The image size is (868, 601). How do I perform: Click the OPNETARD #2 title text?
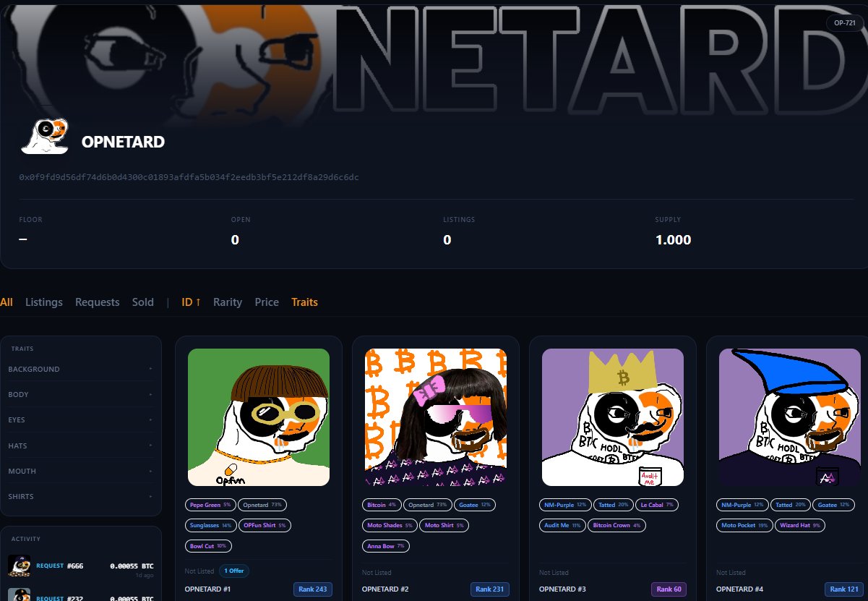pos(384,589)
